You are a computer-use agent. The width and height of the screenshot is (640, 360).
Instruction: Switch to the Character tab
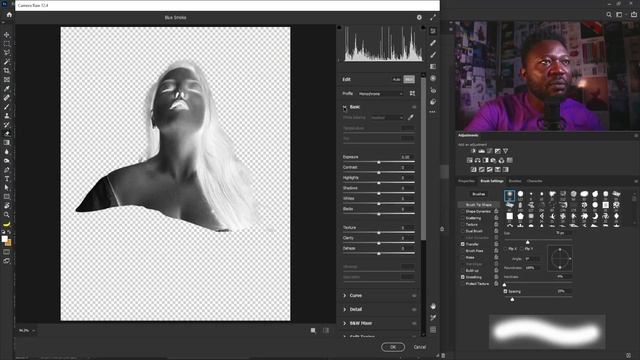click(534, 181)
